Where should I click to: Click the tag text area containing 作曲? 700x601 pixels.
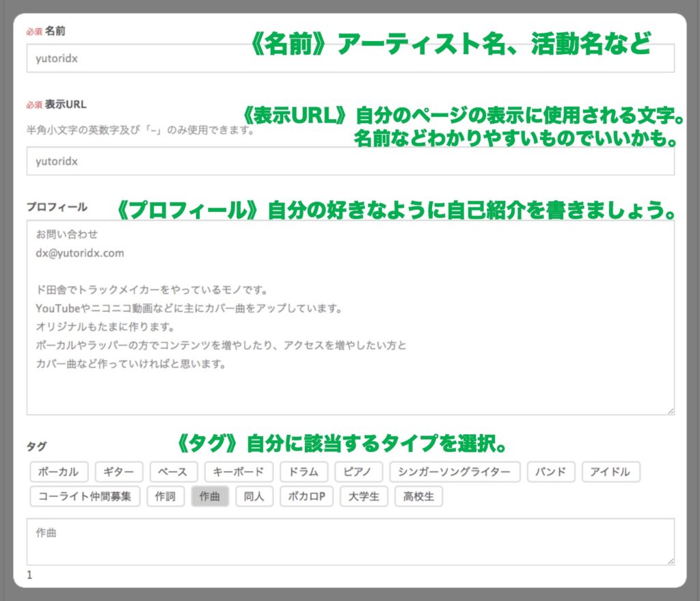(351, 542)
